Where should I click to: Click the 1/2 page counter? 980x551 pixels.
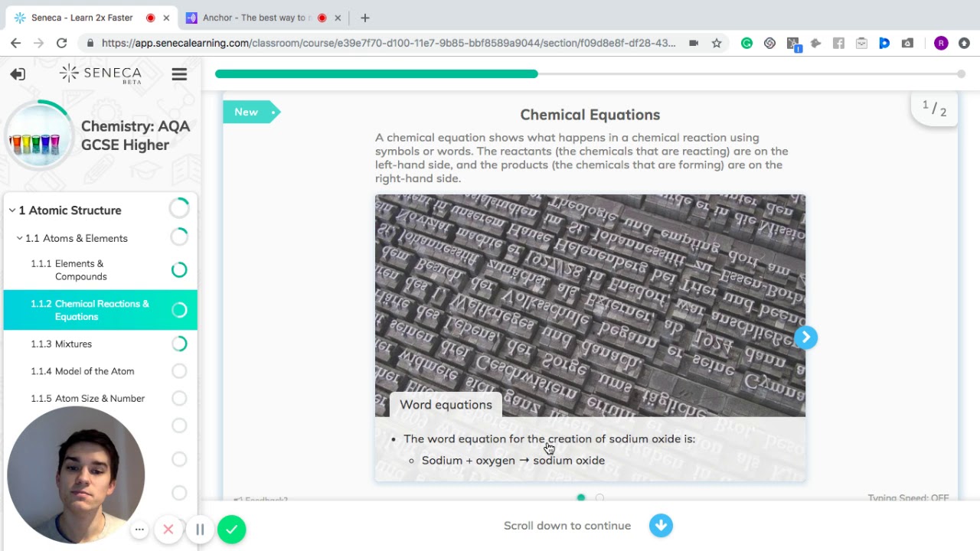click(934, 108)
